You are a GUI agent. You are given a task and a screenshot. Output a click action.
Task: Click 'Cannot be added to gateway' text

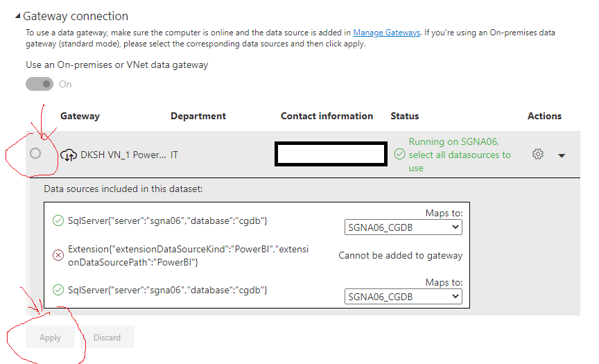[400, 256]
